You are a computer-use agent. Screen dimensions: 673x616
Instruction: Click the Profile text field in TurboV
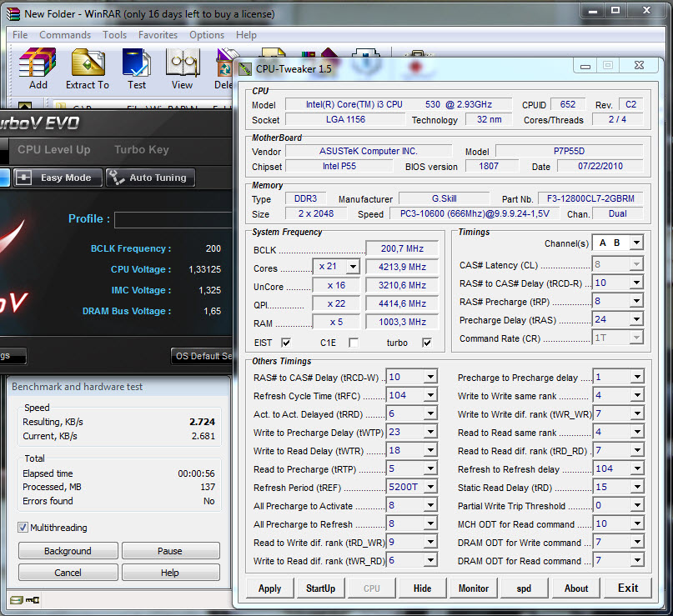pyautogui.click(x=175, y=219)
